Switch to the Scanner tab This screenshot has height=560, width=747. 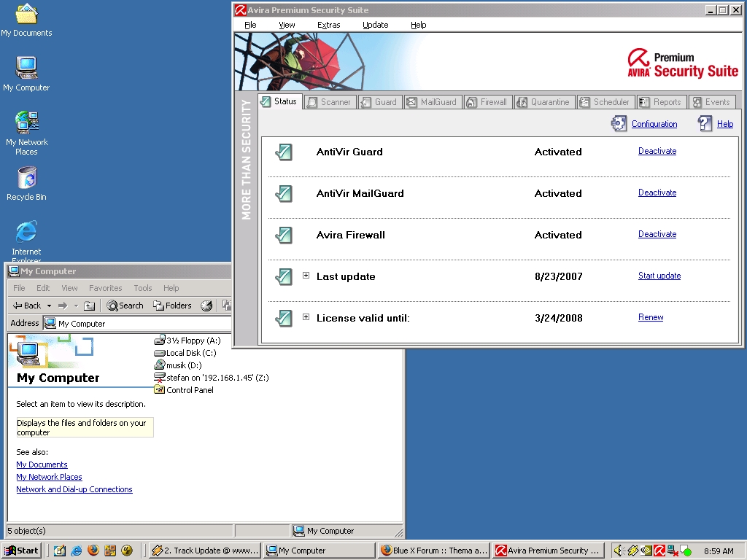pyautogui.click(x=330, y=102)
